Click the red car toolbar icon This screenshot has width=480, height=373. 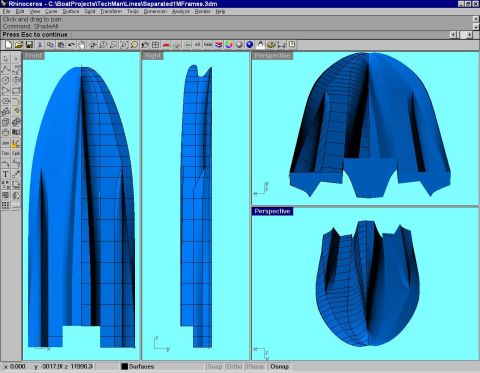(166, 45)
